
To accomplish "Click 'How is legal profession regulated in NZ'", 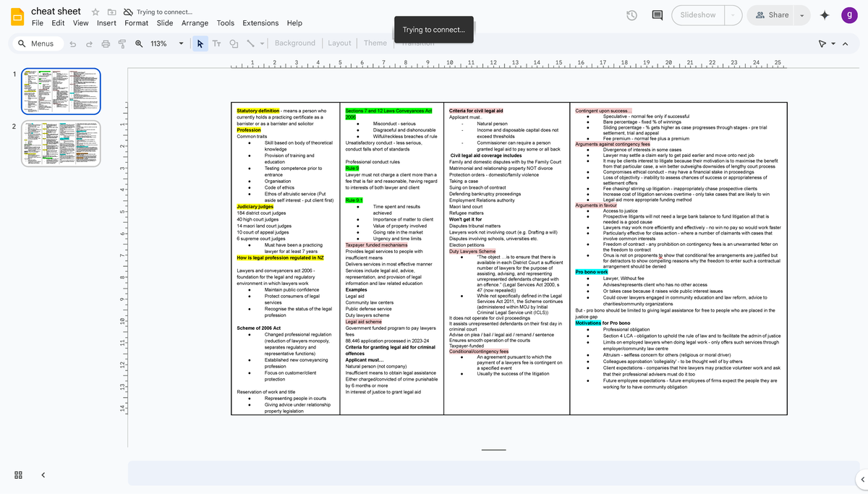I will 280,257.
